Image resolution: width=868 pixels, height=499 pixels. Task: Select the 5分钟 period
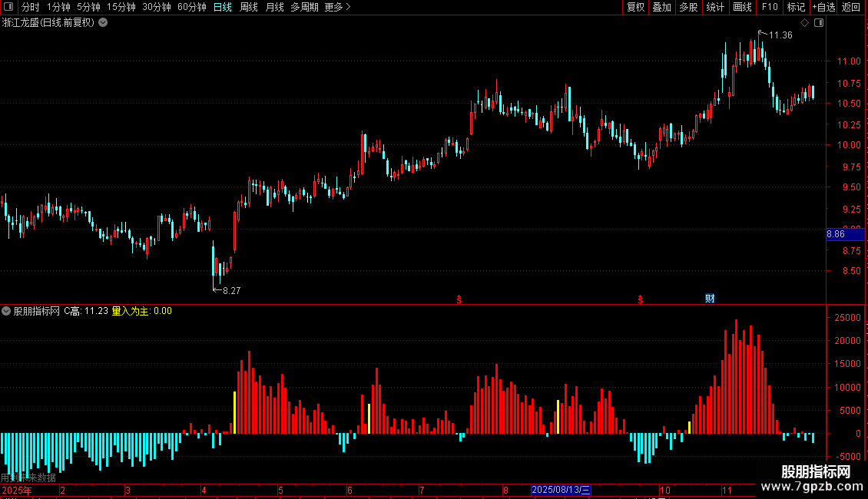click(88, 7)
